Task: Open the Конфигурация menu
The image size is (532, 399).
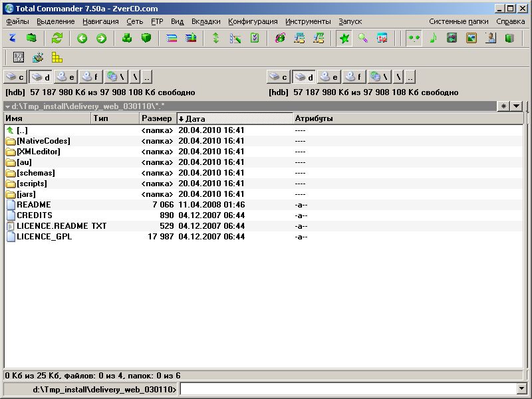Action: (253, 21)
